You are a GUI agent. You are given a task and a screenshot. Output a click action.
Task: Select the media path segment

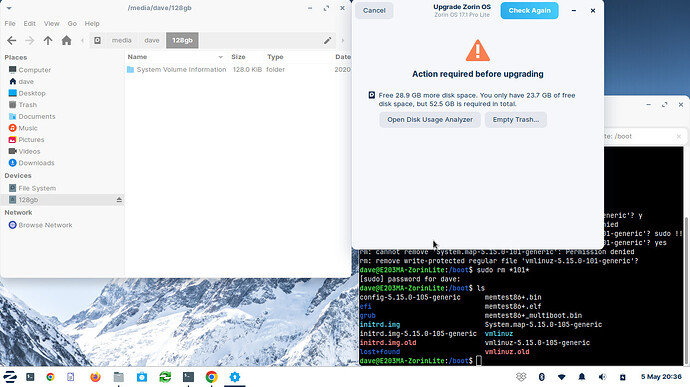tap(121, 41)
